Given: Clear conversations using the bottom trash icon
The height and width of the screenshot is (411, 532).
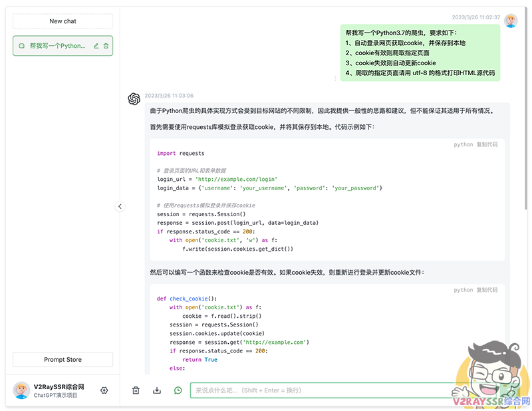Looking at the screenshot, I should (x=136, y=390).
